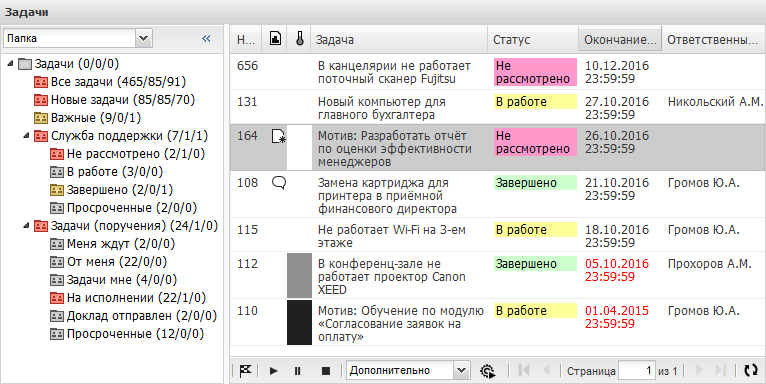Click the page number input field
The width and height of the screenshot is (766, 384).
(637, 371)
